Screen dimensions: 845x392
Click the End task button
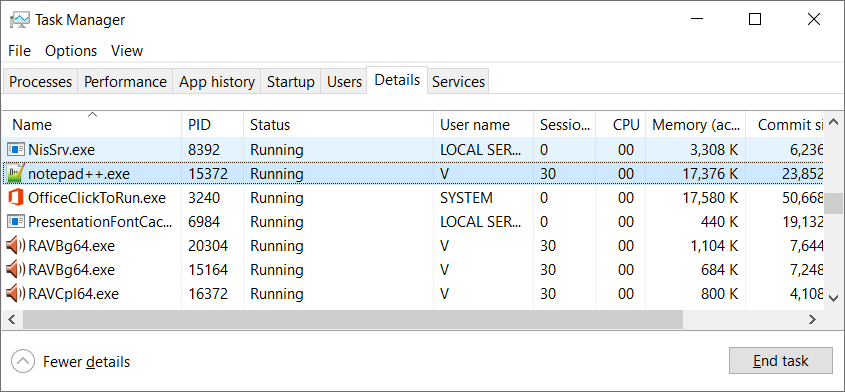[x=781, y=361]
